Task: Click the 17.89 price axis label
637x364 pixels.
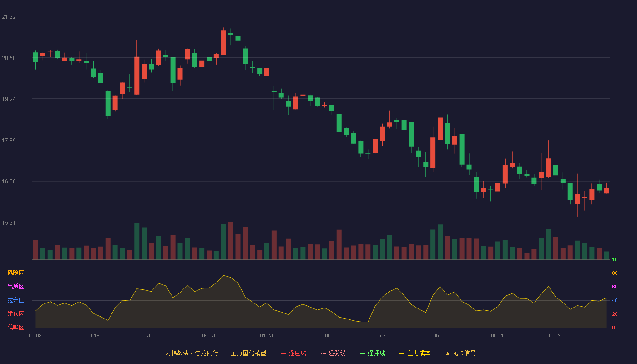Action: (x=9, y=140)
